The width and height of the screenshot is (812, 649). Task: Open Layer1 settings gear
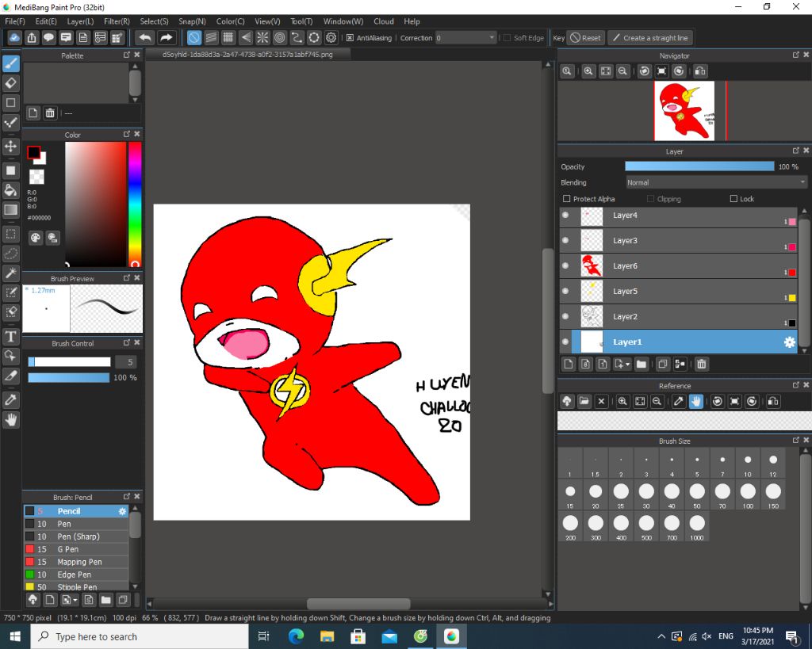tap(789, 342)
